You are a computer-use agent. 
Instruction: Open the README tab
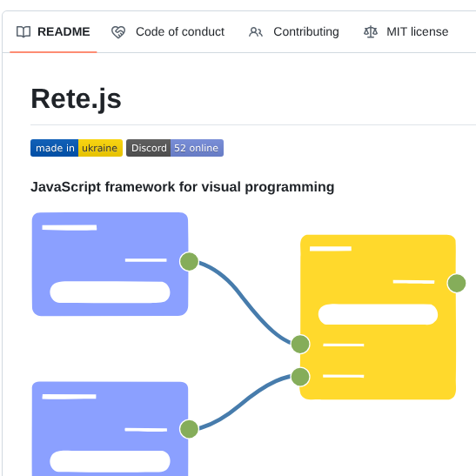tap(53, 32)
